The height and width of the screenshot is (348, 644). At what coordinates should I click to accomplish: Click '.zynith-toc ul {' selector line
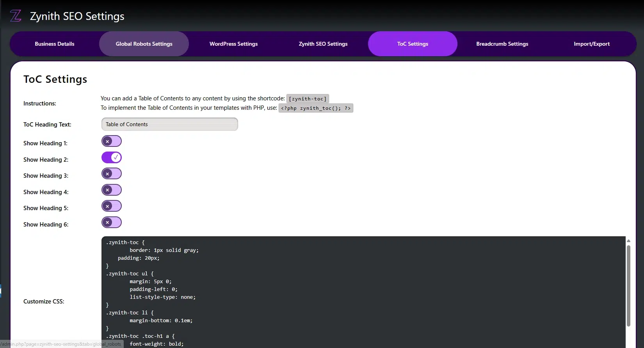(x=130, y=274)
